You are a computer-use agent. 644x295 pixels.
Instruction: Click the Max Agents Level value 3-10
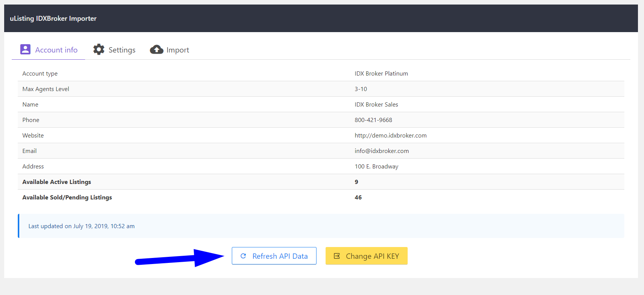[x=361, y=89]
